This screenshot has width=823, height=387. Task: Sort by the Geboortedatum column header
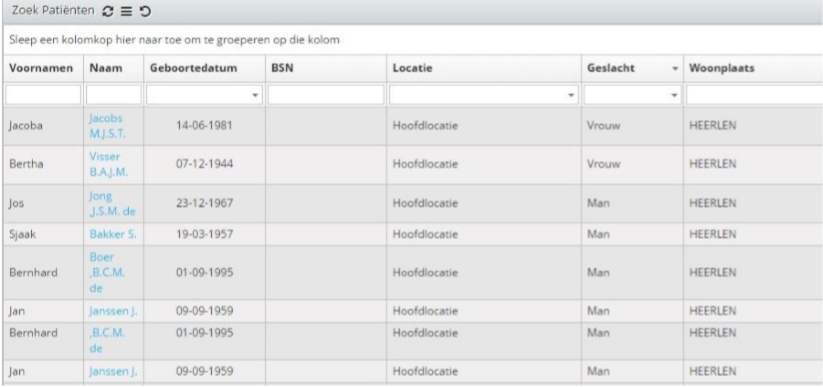pyautogui.click(x=193, y=68)
